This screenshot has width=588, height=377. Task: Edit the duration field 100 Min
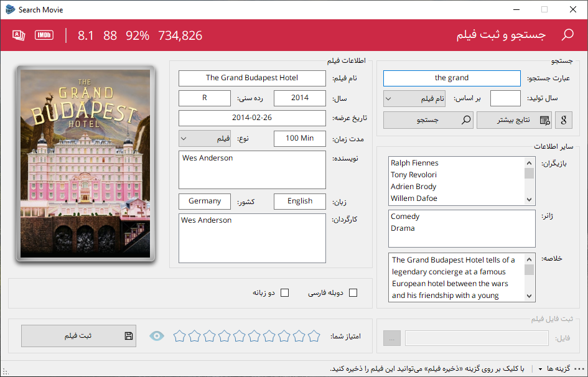pos(300,138)
